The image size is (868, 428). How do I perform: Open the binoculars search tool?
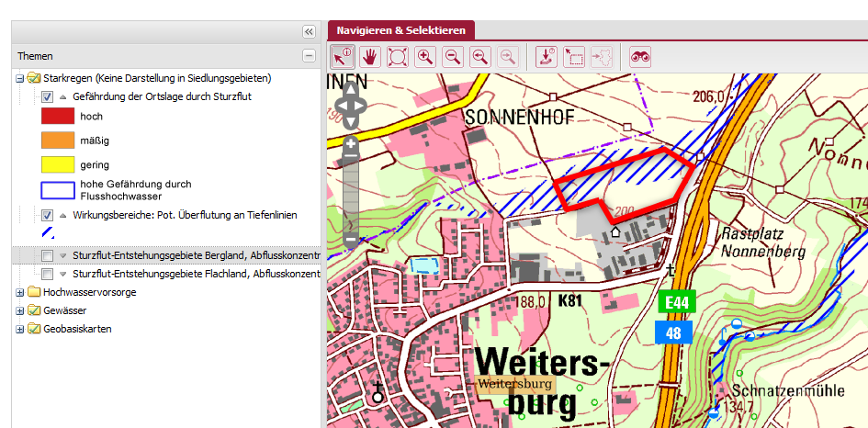640,57
